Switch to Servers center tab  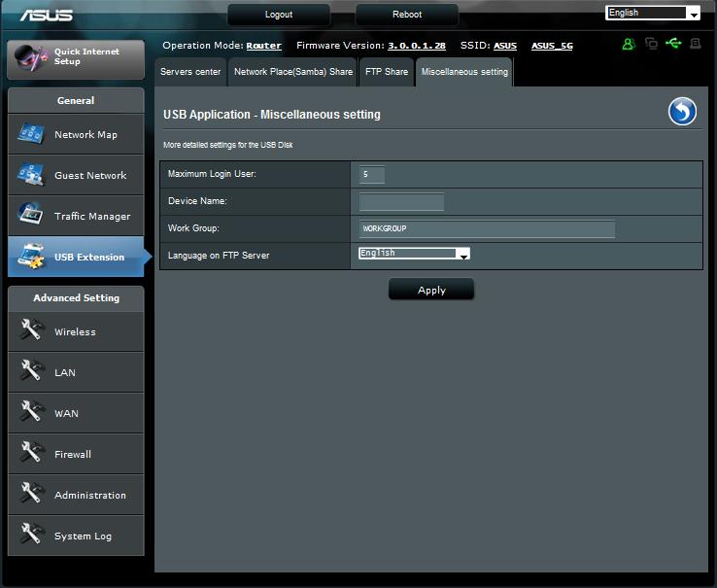[x=190, y=72]
